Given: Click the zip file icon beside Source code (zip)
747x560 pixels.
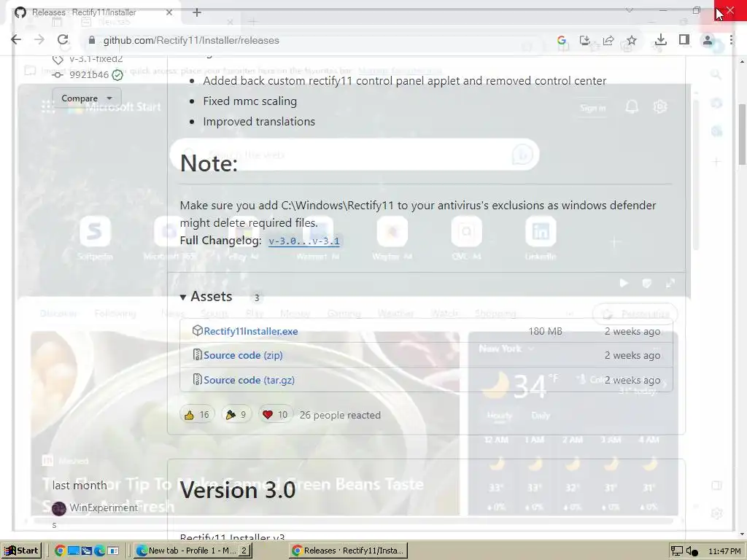Looking at the screenshot, I should 197,355.
